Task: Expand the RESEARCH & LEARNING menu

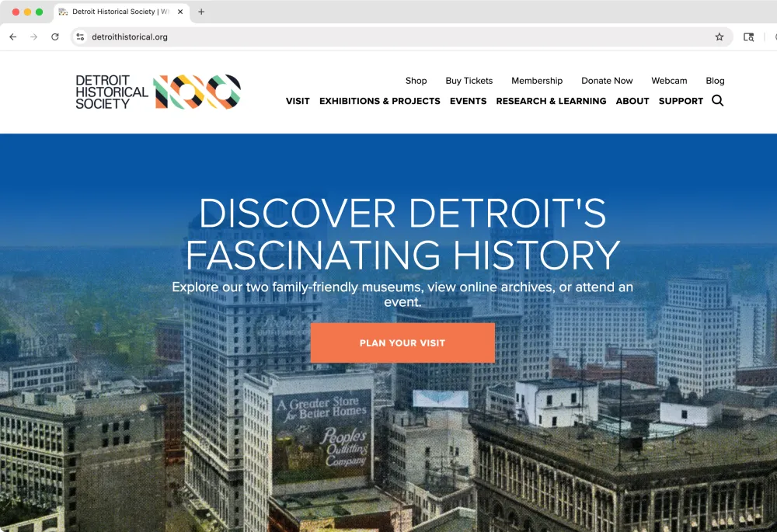Action: click(551, 101)
